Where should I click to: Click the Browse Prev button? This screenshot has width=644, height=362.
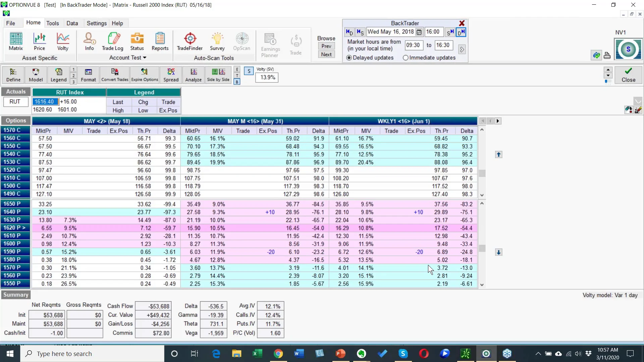coord(326,46)
